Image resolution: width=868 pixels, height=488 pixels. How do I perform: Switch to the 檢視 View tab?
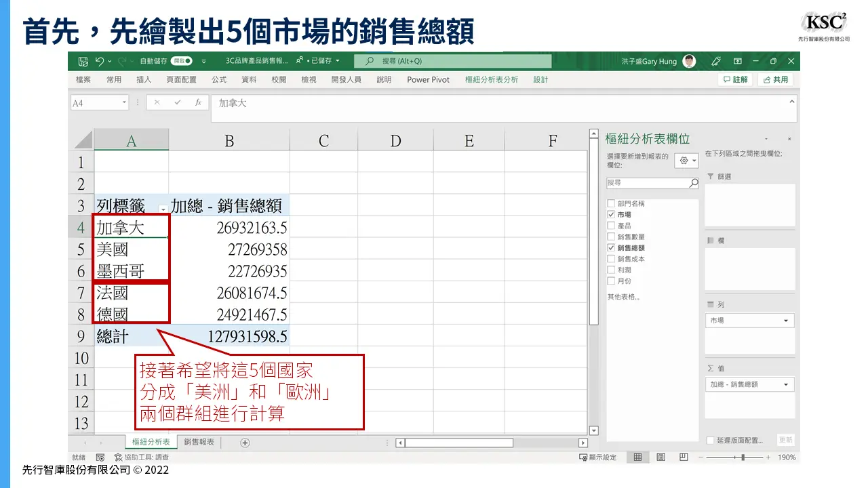[309, 79]
